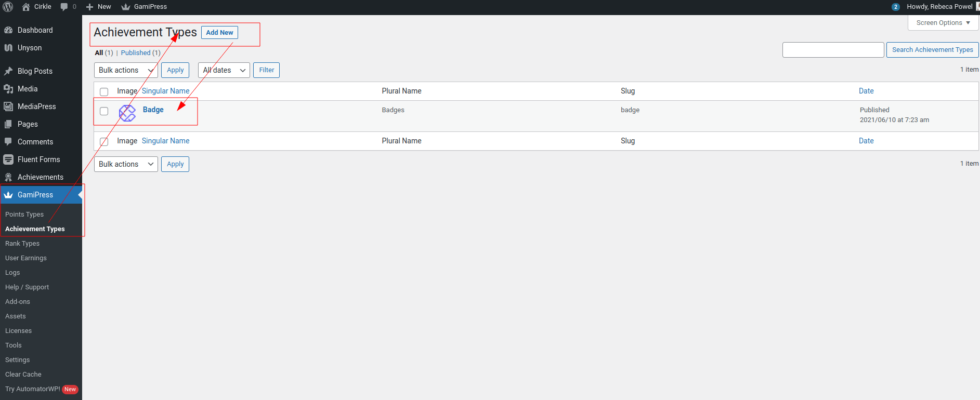The image size is (980, 400).
Task: Open Cirkle site home icon
Action: (26, 7)
